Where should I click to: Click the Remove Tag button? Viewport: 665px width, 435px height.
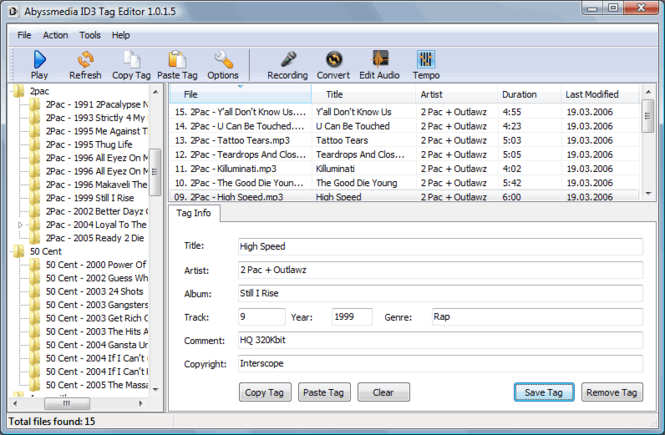click(x=611, y=393)
